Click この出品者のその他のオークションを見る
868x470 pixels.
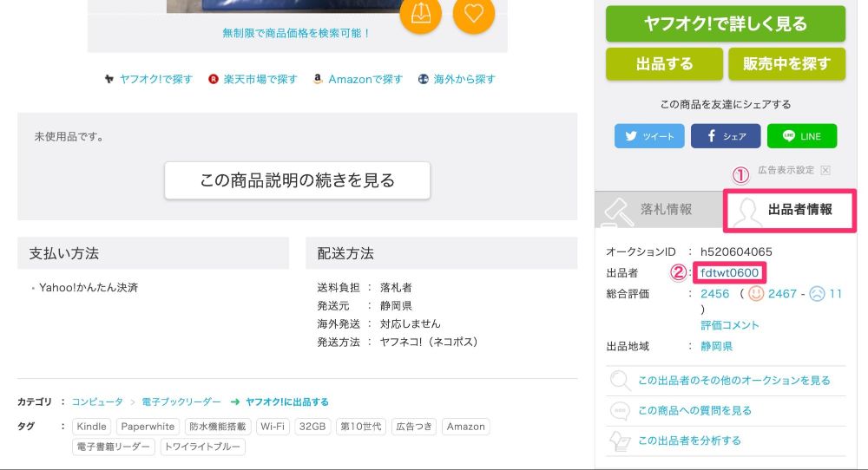coord(734,381)
